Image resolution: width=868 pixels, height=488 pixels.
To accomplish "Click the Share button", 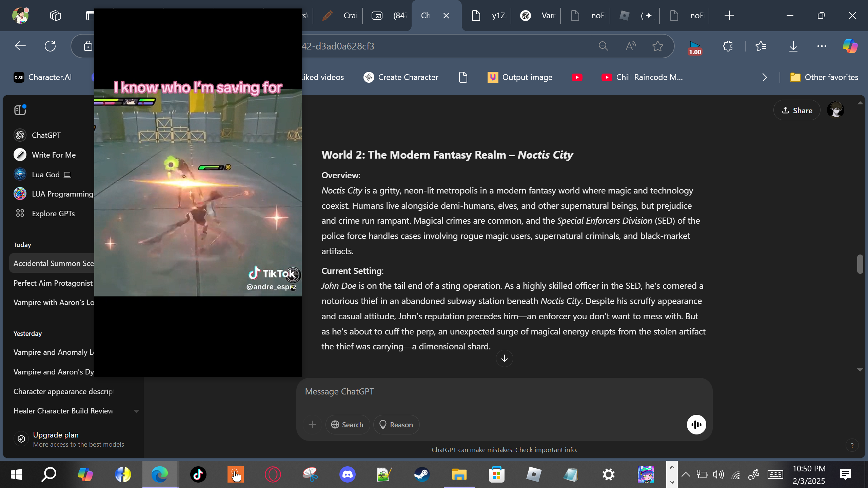I will click(x=797, y=110).
